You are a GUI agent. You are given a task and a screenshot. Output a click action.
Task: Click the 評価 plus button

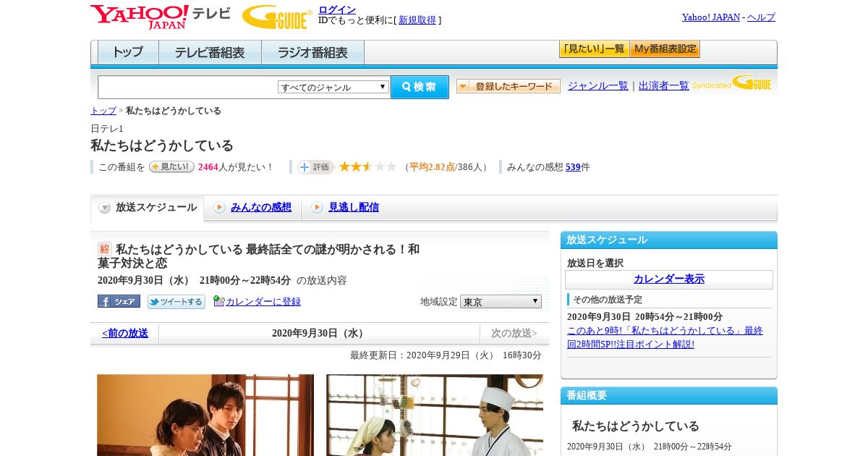click(315, 167)
